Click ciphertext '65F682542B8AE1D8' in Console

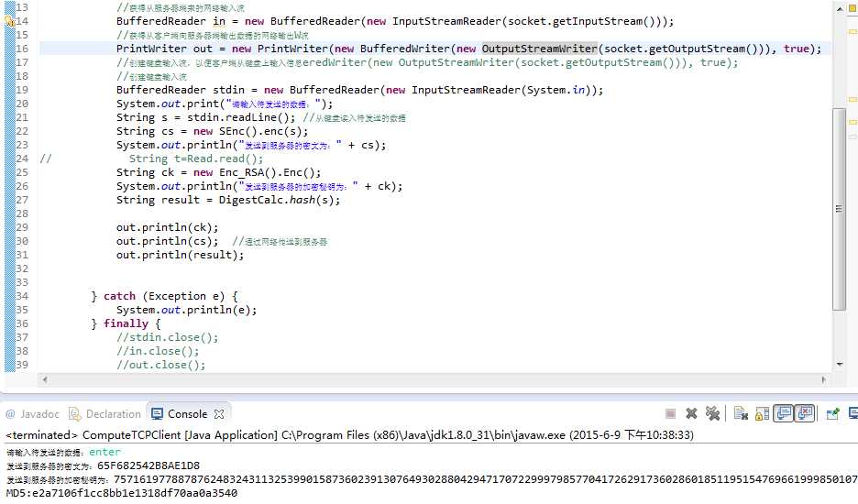tap(148, 466)
